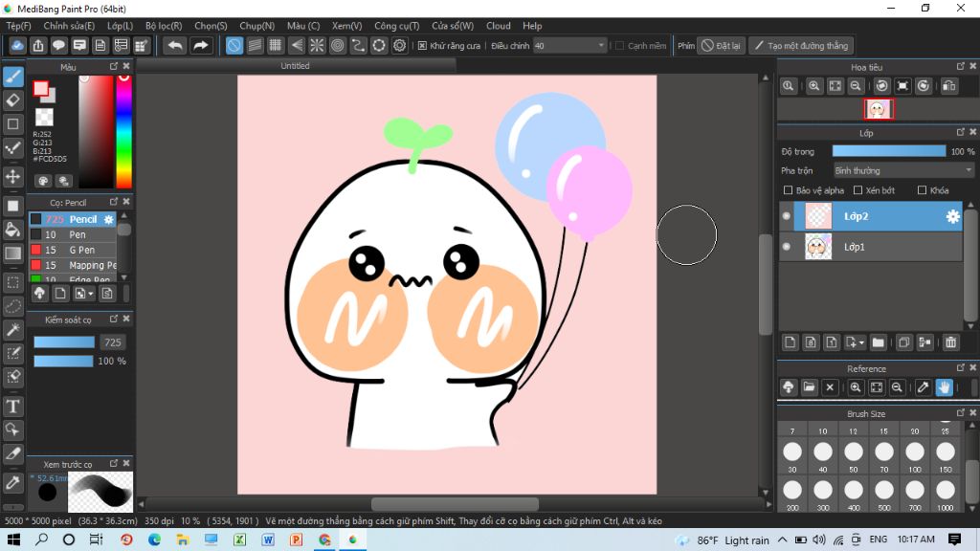This screenshot has height=551, width=980.
Task: Check the Khóa lock option
Action: pos(922,190)
